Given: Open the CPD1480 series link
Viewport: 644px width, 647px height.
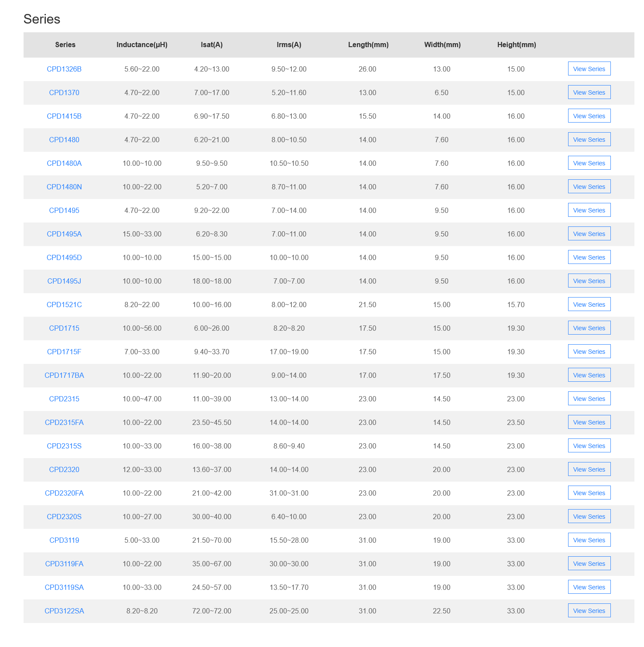Looking at the screenshot, I should pyautogui.click(x=64, y=140).
